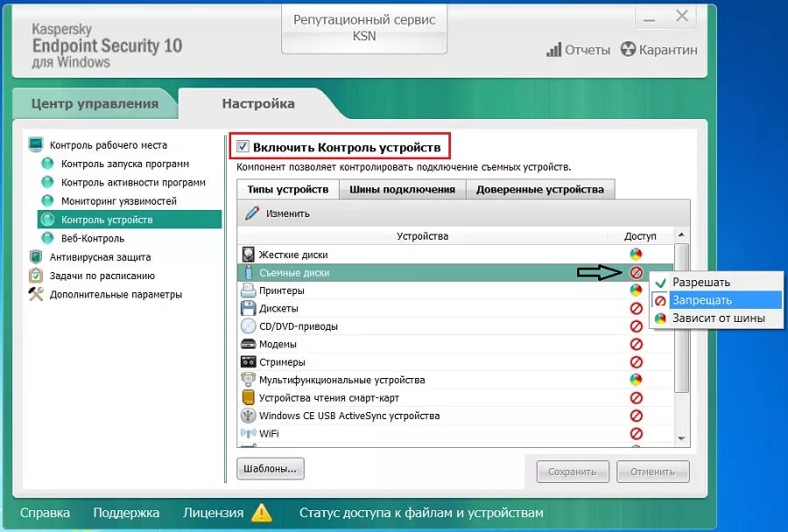The image size is (788, 532).
Task: Open access dropdown for Съемные диски
Action: 637,272
